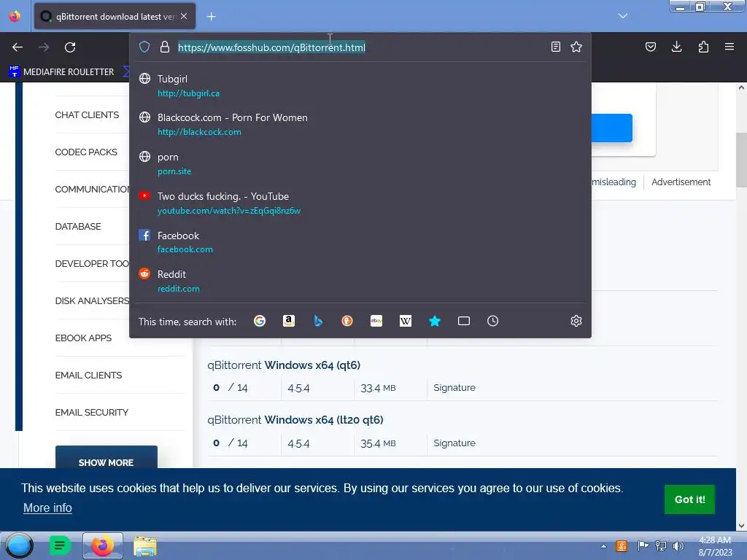Open Signature for 35.4 MB download
Viewport: 747px width, 560px height.
coord(454,443)
